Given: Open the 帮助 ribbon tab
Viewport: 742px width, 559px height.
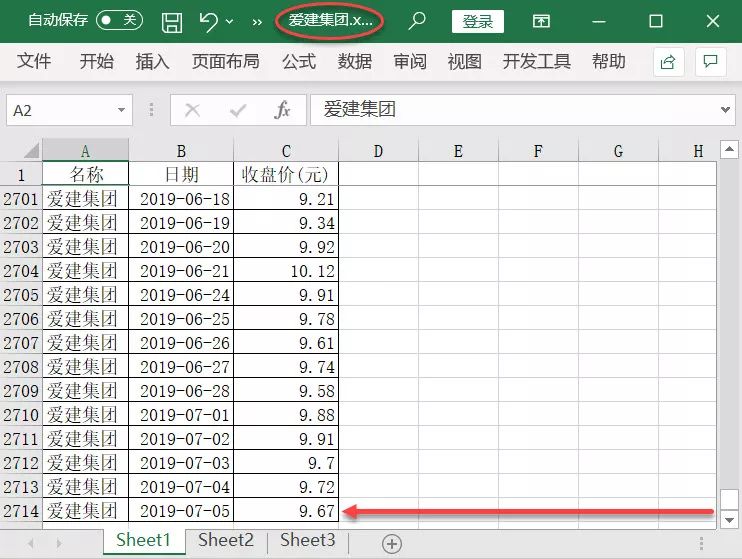Looking at the screenshot, I should [x=609, y=62].
